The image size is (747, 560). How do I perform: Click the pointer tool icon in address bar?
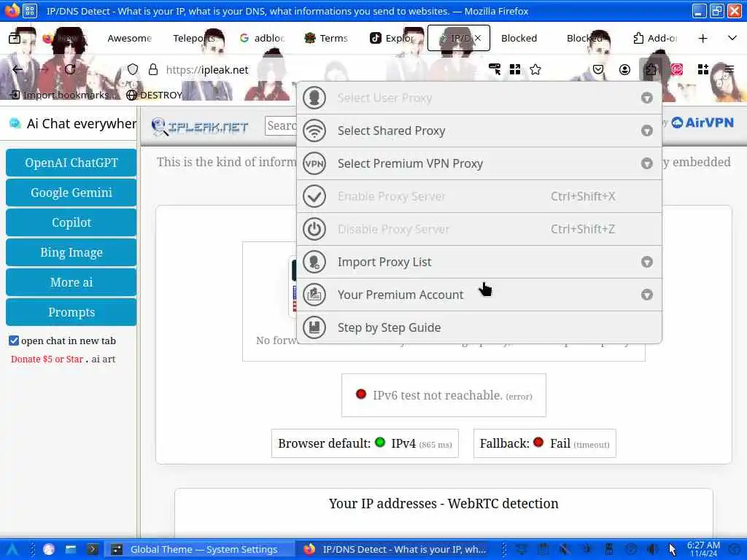[x=495, y=69]
